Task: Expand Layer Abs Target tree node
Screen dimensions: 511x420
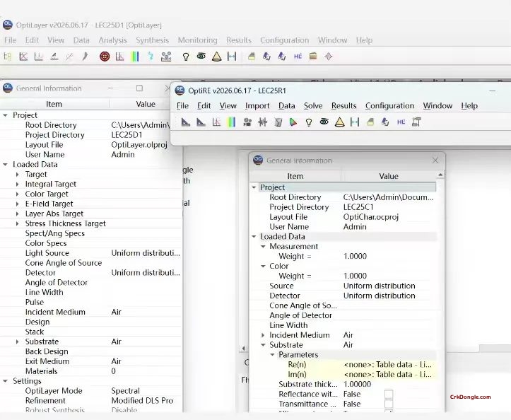Action: coord(17,214)
